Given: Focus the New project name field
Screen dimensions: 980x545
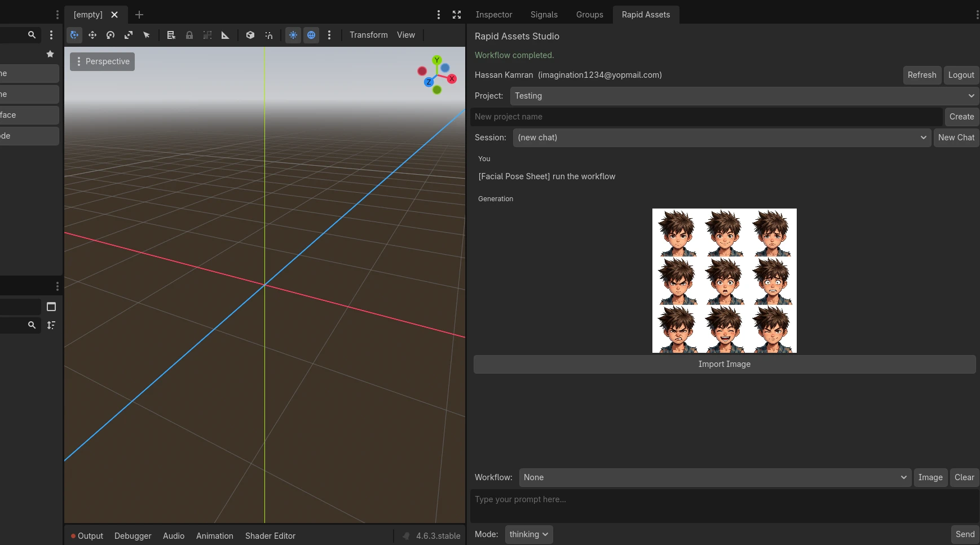Looking at the screenshot, I should tap(707, 117).
